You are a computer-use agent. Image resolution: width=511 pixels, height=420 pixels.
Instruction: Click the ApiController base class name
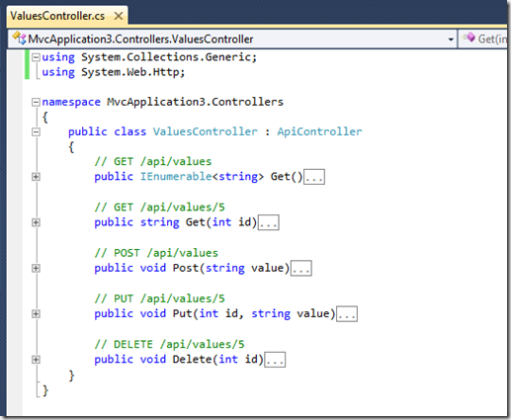[319, 131]
